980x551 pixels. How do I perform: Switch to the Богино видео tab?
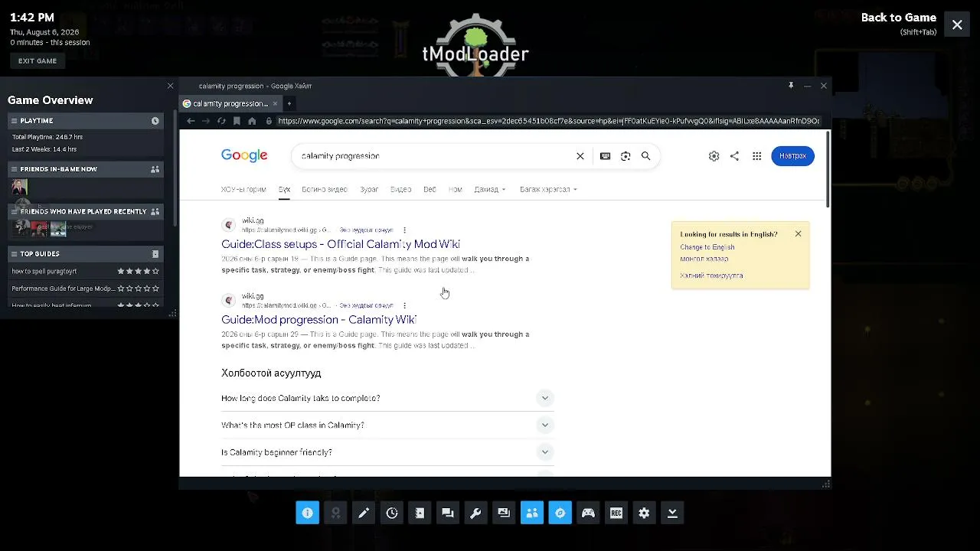pyautogui.click(x=325, y=190)
